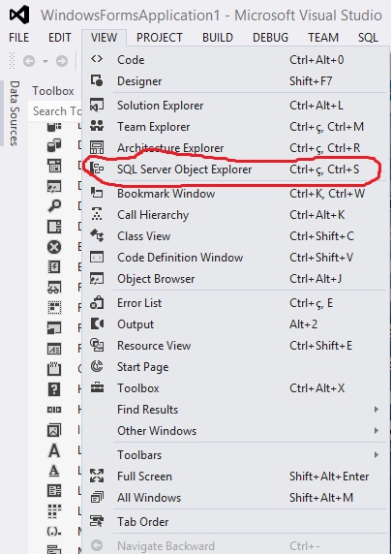This screenshot has height=554, width=392.
Task: Open the TEAM menu
Action: pyautogui.click(x=323, y=38)
